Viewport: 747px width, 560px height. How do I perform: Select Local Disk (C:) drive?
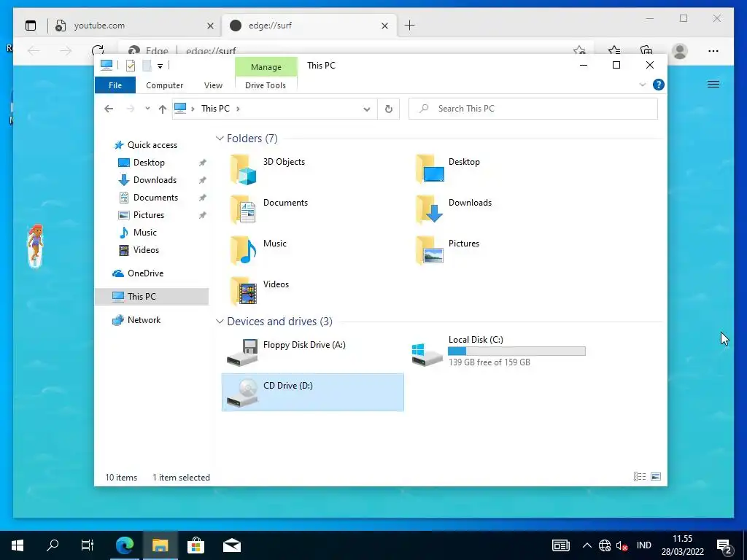pos(498,351)
